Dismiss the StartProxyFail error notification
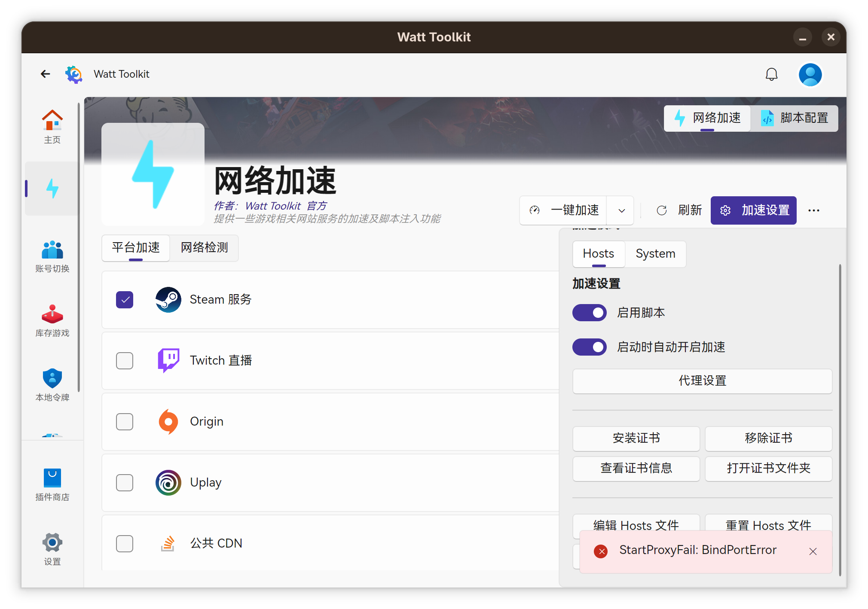 coord(813,551)
